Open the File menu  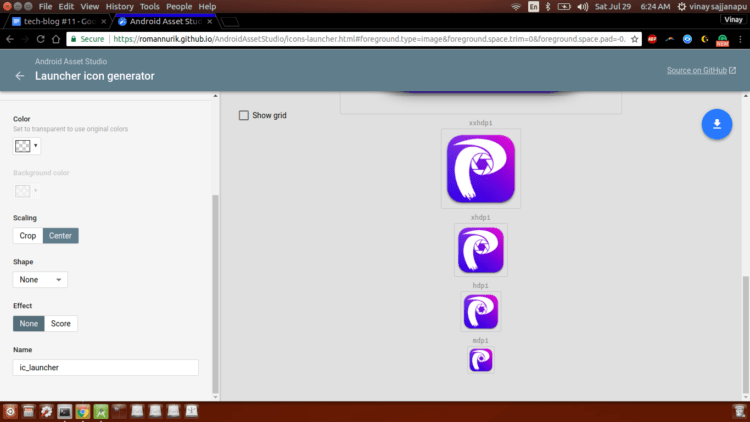coord(45,7)
